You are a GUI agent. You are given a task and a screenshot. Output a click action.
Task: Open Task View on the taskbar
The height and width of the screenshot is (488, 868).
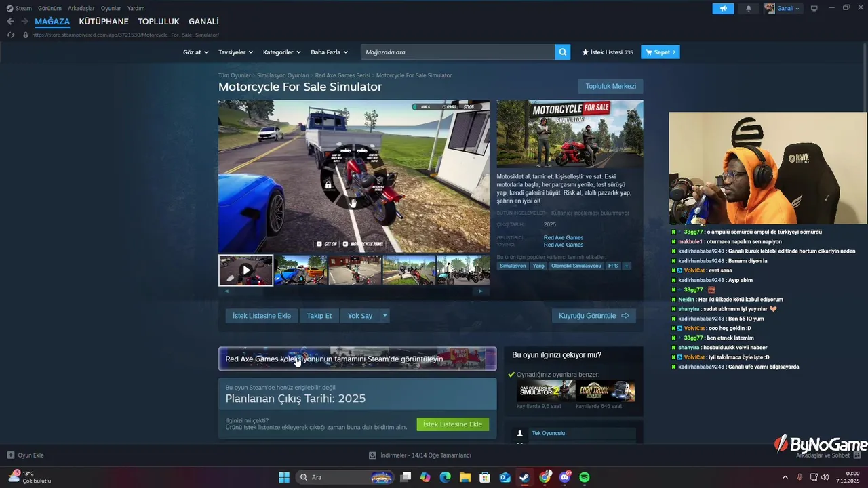(406, 477)
